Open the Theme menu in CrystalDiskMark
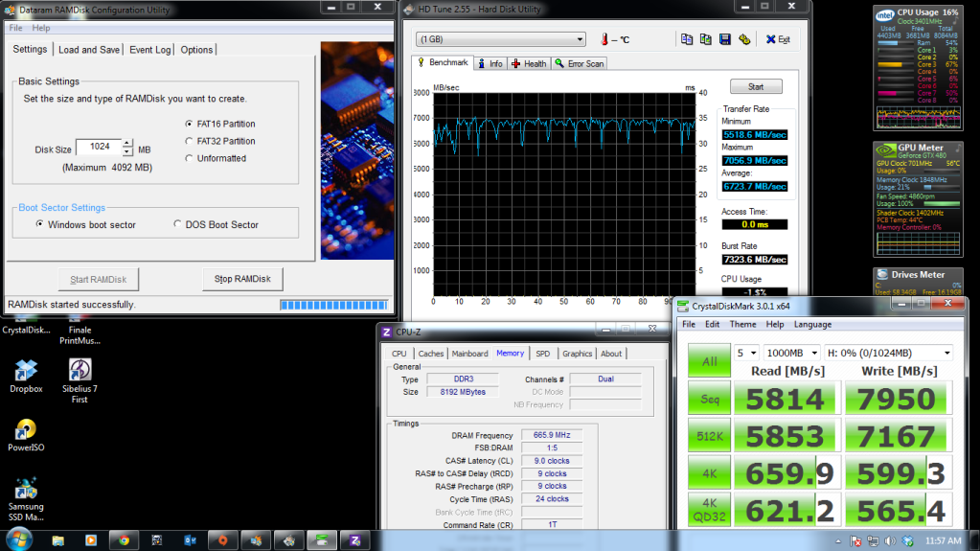 click(x=743, y=324)
